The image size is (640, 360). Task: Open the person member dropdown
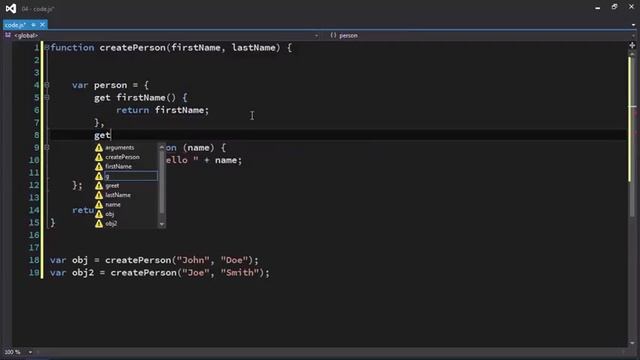(x=482, y=36)
